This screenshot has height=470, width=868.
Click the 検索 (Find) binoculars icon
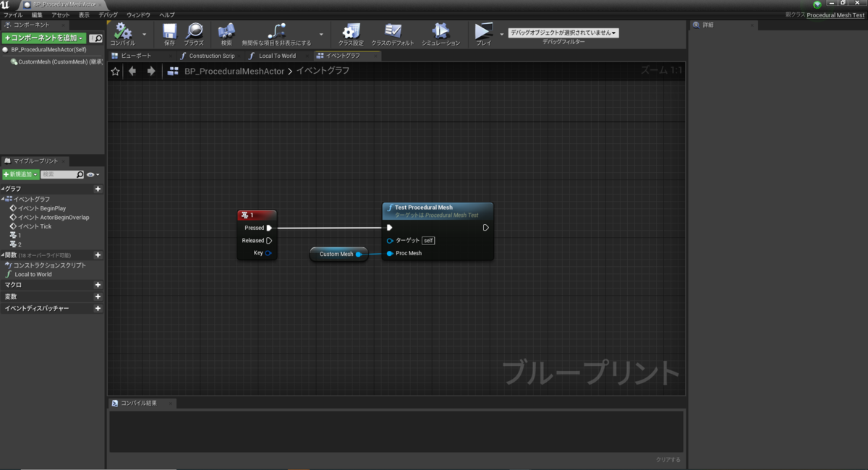[226, 31]
